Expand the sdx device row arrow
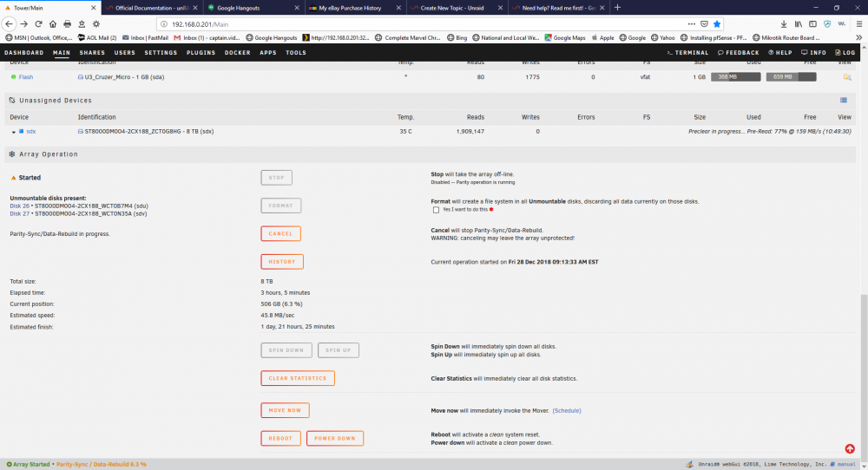This screenshot has width=868, height=470. point(13,132)
